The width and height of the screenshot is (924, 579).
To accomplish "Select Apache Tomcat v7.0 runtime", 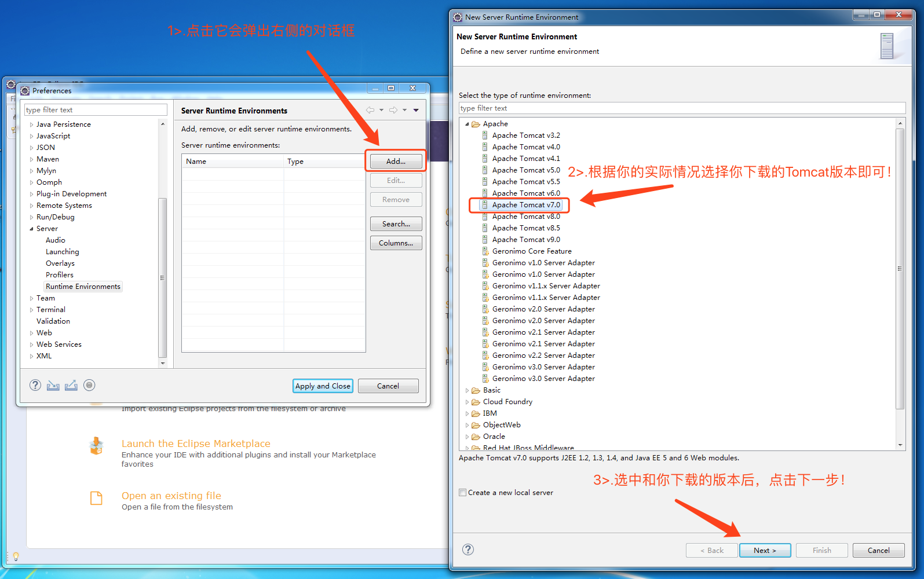I will coord(526,205).
